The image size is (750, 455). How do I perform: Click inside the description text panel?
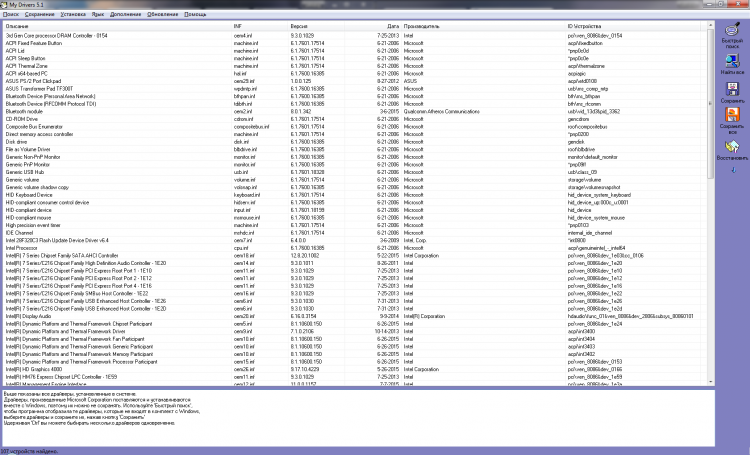(358, 418)
